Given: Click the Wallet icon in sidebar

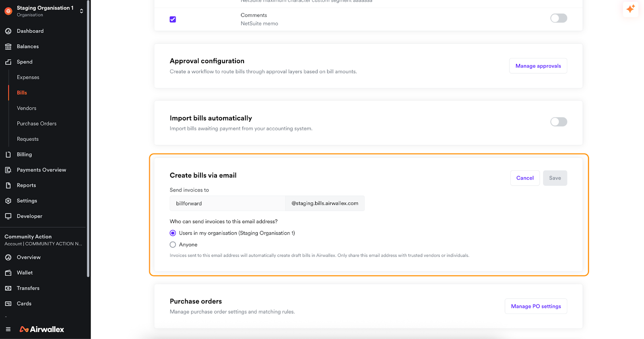Looking at the screenshot, I should pyautogui.click(x=8, y=273).
